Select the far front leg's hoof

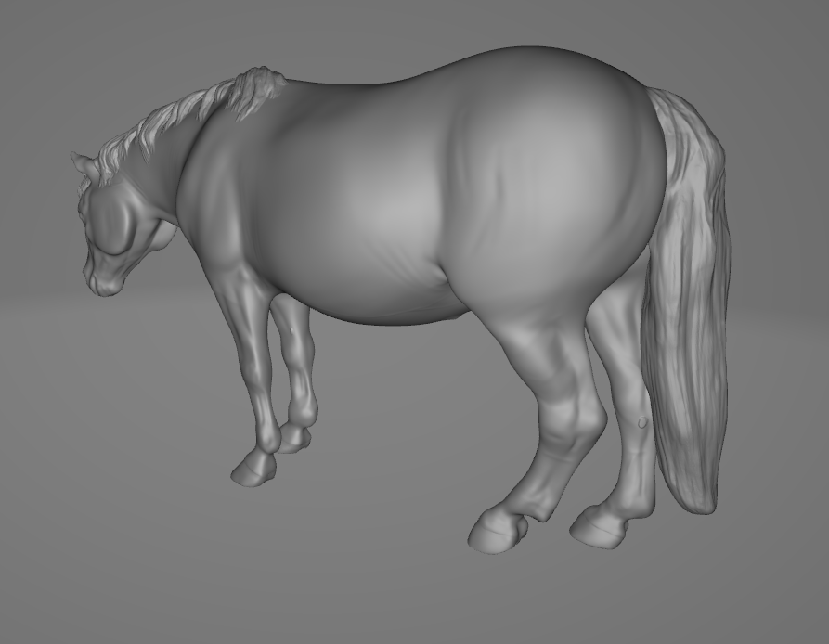[x=293, y=439]
